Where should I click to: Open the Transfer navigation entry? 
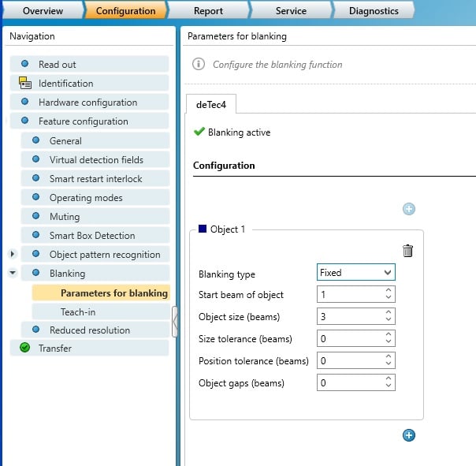pyautogui.click(x=89, y=348)
